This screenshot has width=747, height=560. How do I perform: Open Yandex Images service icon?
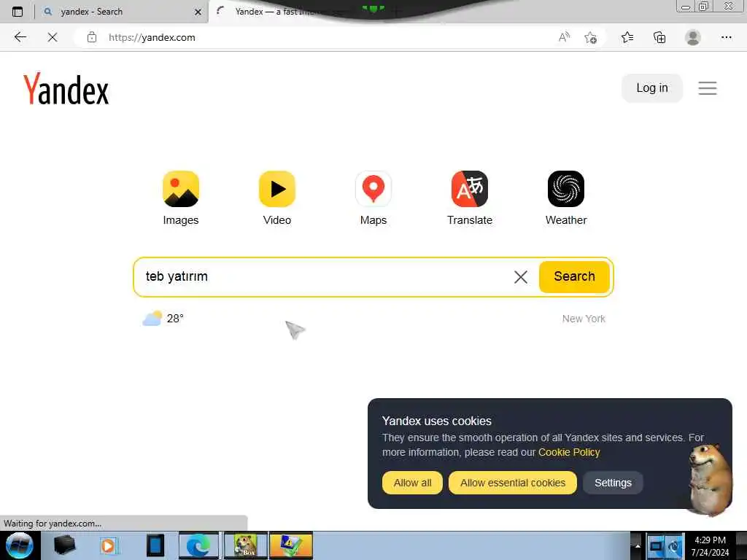coord(181,189)
